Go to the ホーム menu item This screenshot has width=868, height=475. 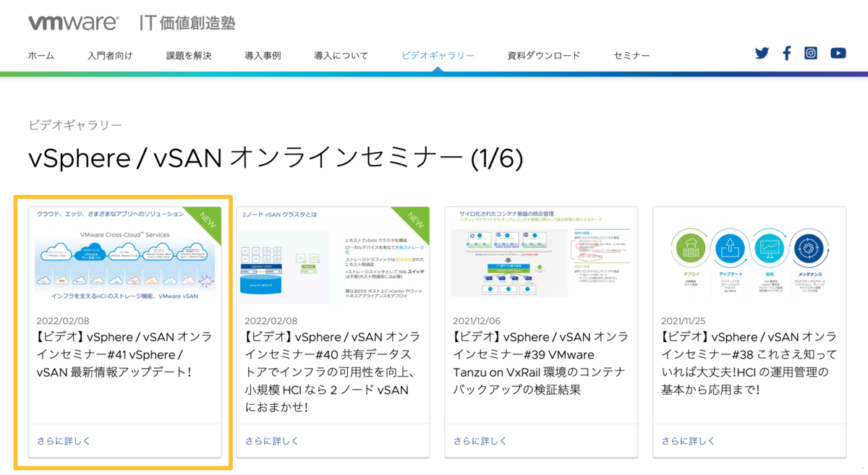pos(41,56)
